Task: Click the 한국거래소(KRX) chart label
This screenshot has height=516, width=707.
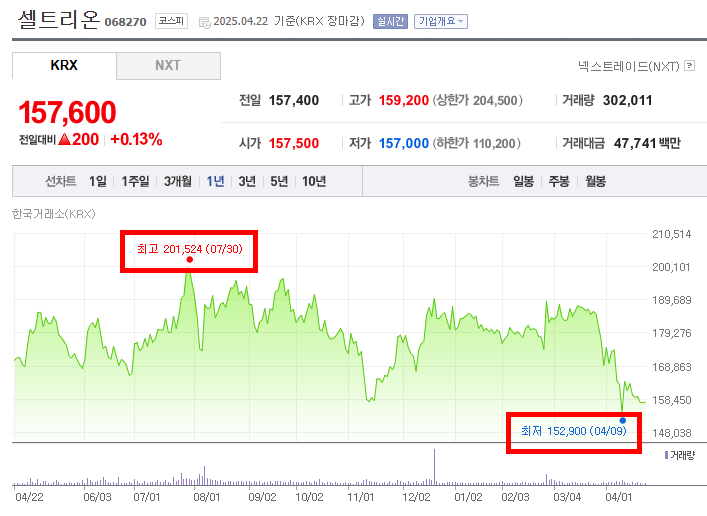Action: pyautogui.click(x=54, y=214)
